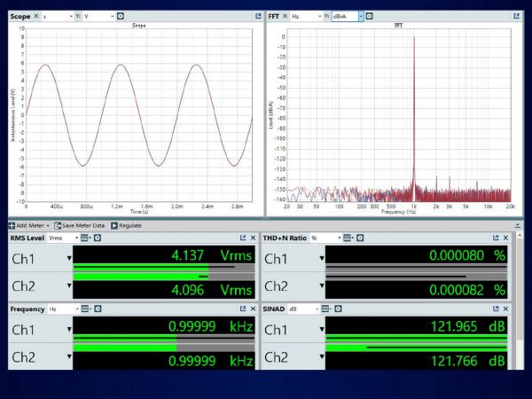Image resolution: width=532 pixels, height=399 pixels.
Task: Open the FFT Y-axis dBrA unit dropdown
Action: (x=347, y=16)
